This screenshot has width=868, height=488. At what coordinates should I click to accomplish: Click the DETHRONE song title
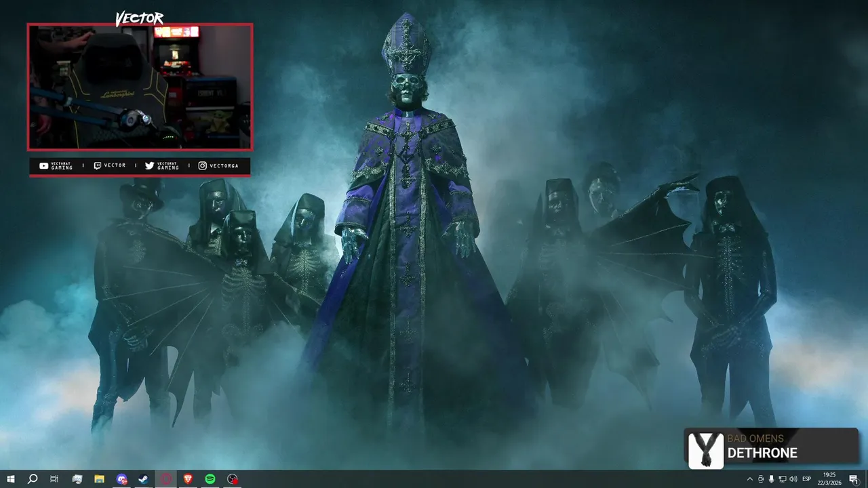762,453
